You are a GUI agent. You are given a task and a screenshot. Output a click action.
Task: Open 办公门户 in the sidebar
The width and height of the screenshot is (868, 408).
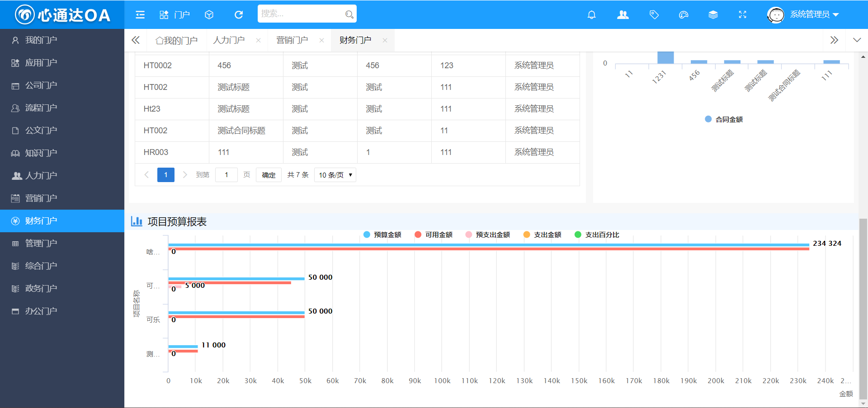coord(62,311)
